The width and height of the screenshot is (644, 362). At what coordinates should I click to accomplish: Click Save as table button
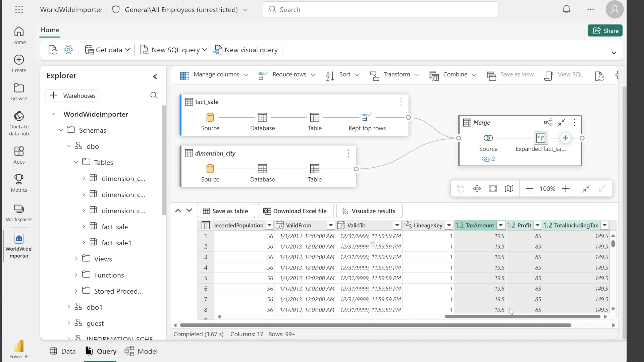(226, 211)
